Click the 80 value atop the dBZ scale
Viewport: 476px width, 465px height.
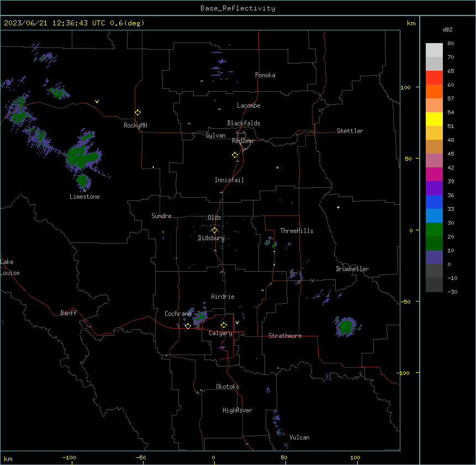(x=451, y=44)
